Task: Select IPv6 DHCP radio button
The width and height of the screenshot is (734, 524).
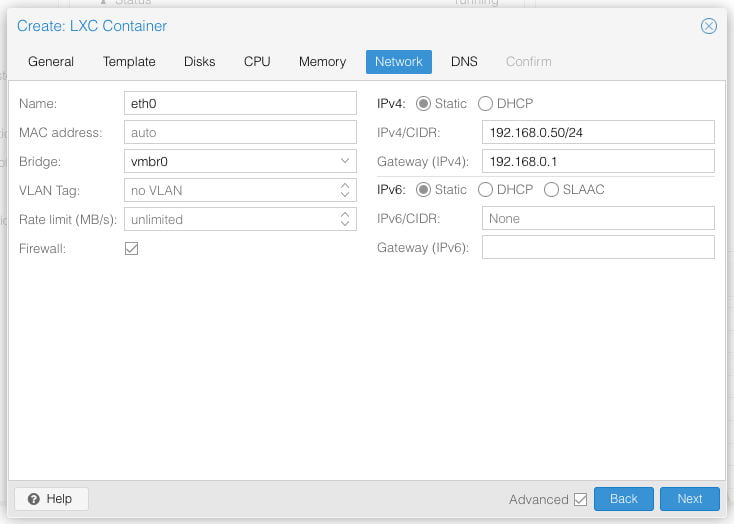Action: (x=486, y=190)
